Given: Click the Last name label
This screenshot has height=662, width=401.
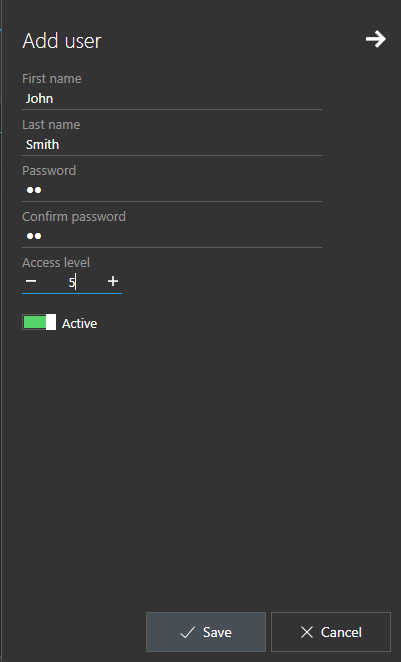Looking at the screenshot, I should pos(51,125).
